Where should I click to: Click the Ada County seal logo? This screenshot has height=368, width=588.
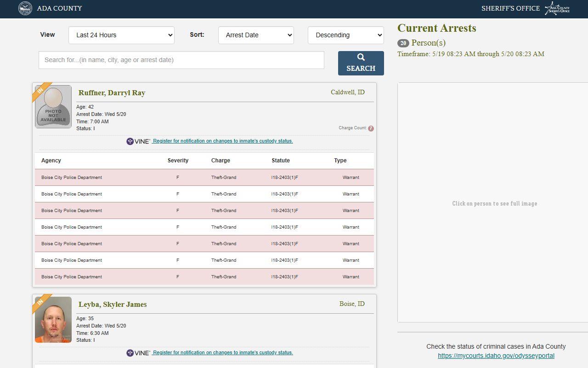point(25,8)
